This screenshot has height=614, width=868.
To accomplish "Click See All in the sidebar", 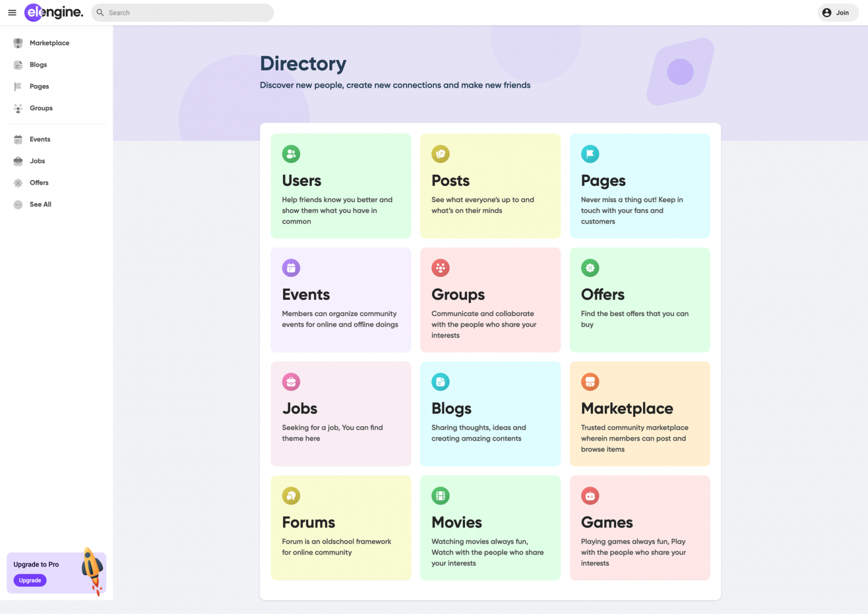I will [x=40, y=204].
